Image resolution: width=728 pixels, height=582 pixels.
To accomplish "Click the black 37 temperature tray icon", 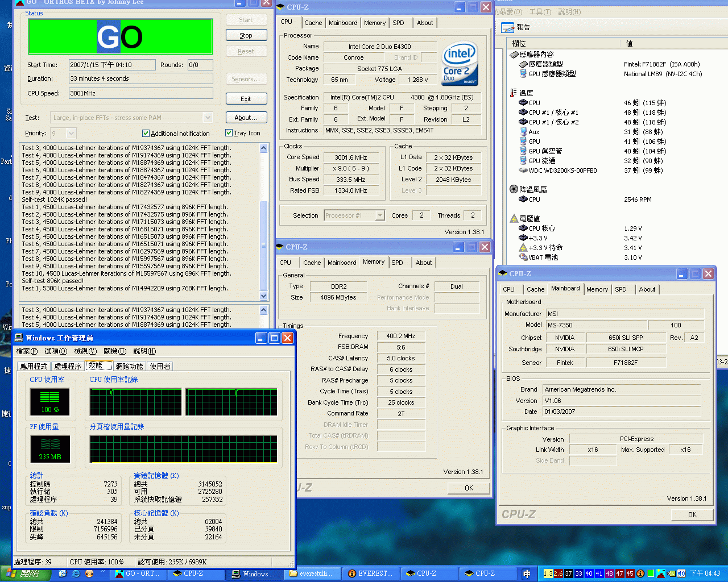I will [x=568, y=573].
